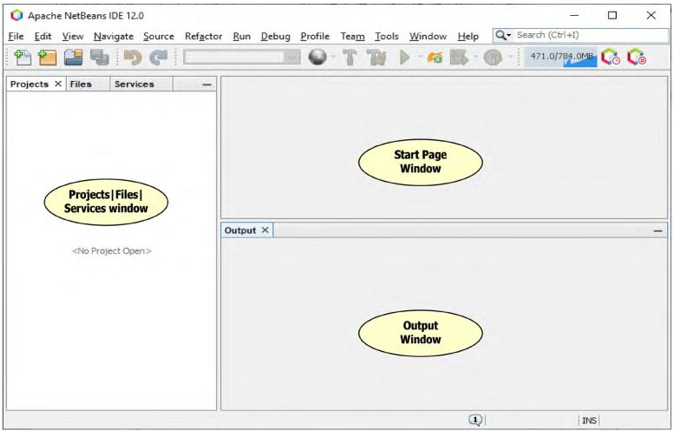Click the Apply Code Changes icon

pyautogui.click(x=435, y=57)
